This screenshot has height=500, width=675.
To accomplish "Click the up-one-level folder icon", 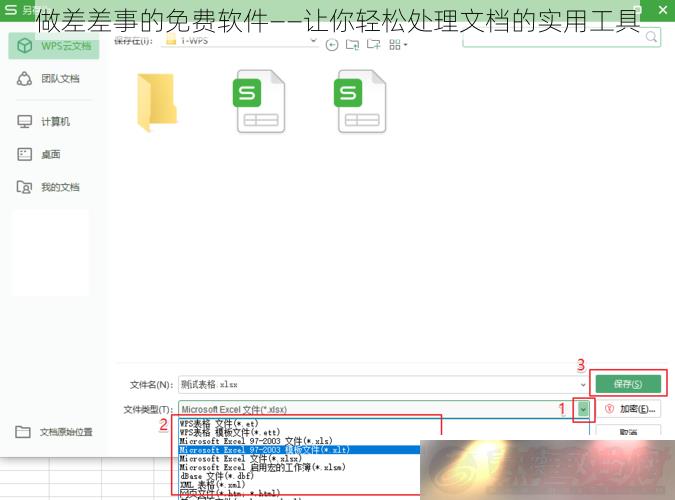I will coord(353,44).
